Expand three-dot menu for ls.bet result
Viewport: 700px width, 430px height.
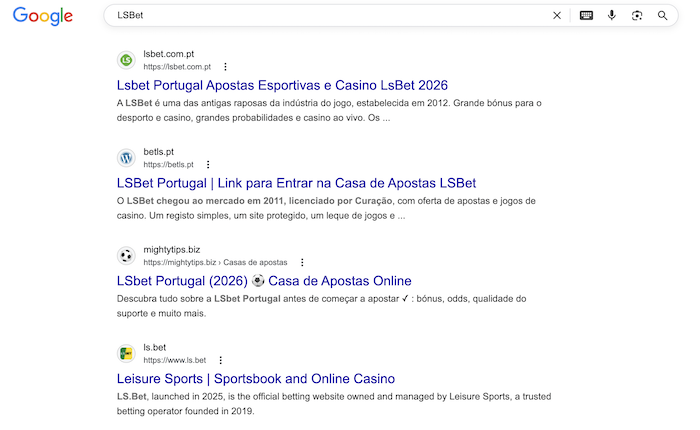coord(220,360)
